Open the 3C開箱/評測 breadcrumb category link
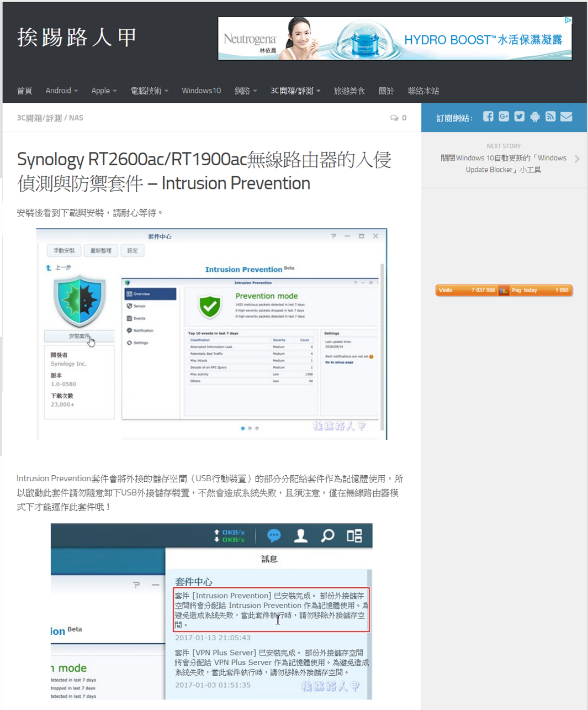This screenshot has width=588, height=710. point(39,118)
